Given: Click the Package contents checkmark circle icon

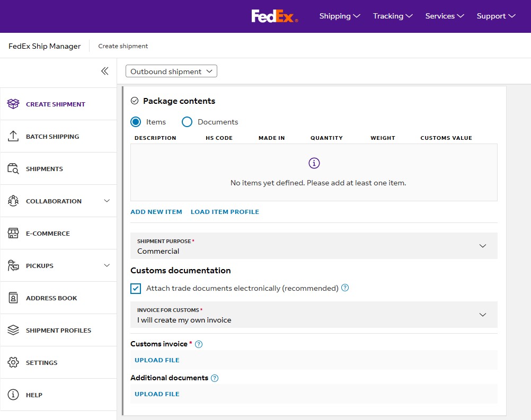Looking at the screenshot, I should click(135, 101).
